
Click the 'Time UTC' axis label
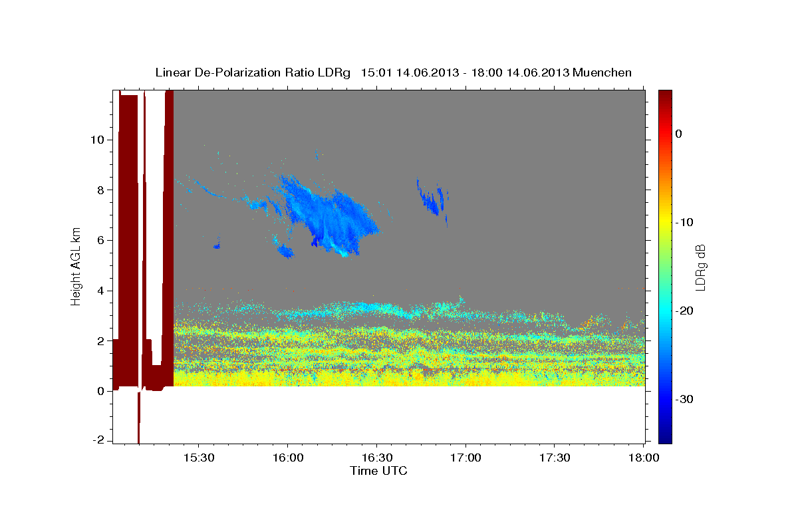pos(378,471)
